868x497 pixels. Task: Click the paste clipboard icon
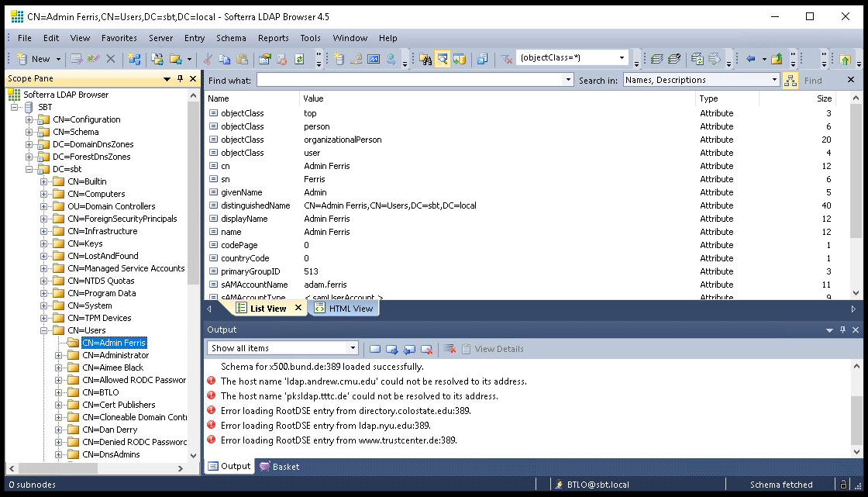pos(242,59)
